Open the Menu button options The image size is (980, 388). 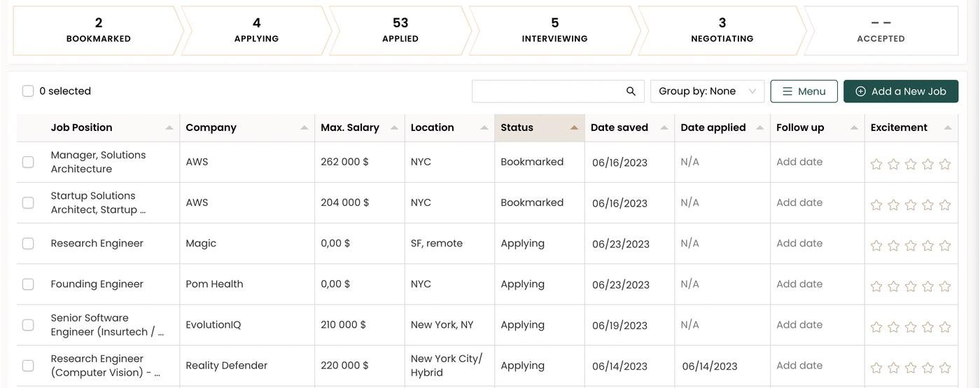[x=804, y=91]
